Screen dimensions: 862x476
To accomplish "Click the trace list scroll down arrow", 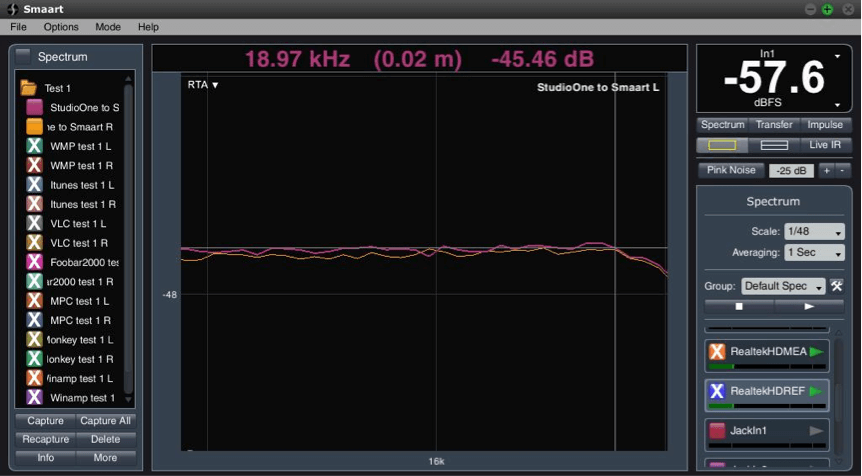I will coord(128,399).
